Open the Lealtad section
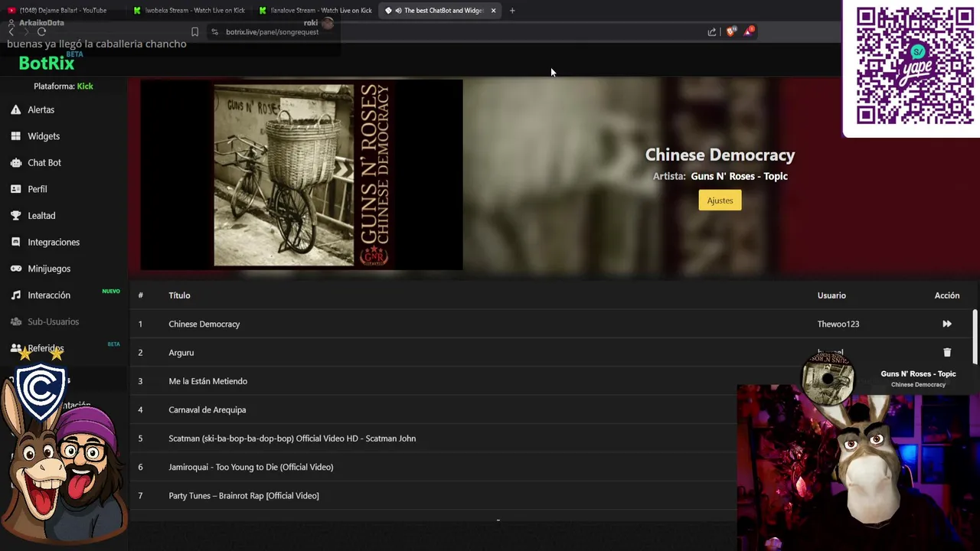This screenshot has height=551, width=980. tap(41, 216)
